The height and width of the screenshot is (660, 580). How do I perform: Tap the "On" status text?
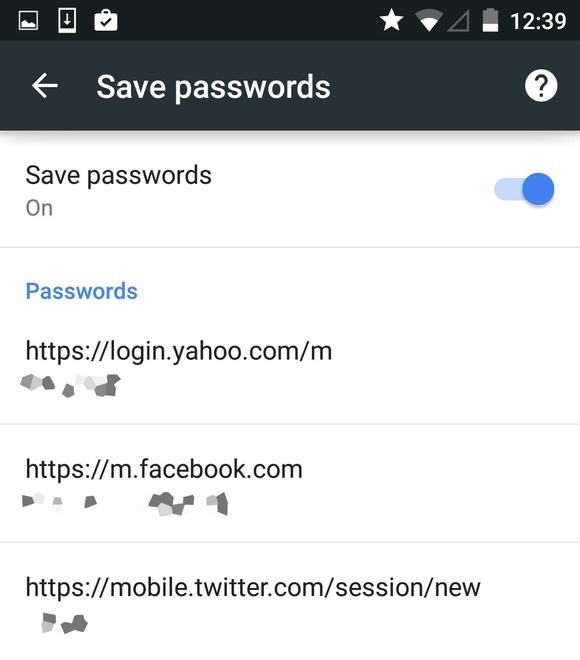[39, 208]
